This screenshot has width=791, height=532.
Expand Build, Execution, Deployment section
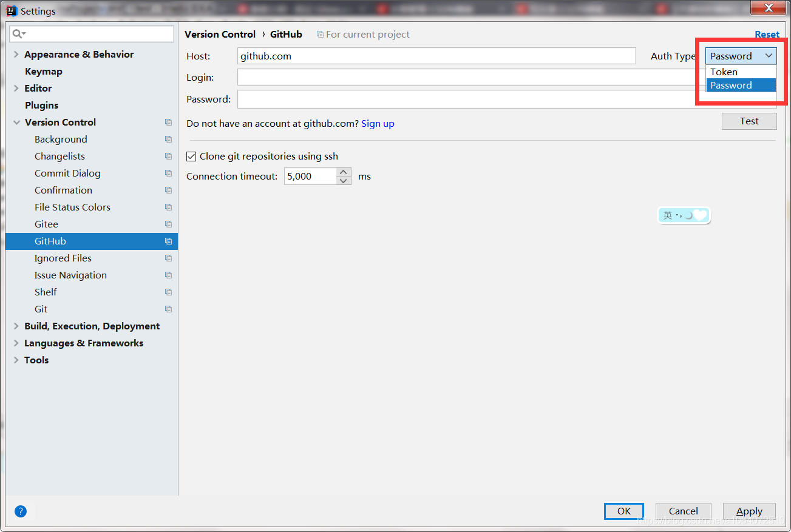16,326
